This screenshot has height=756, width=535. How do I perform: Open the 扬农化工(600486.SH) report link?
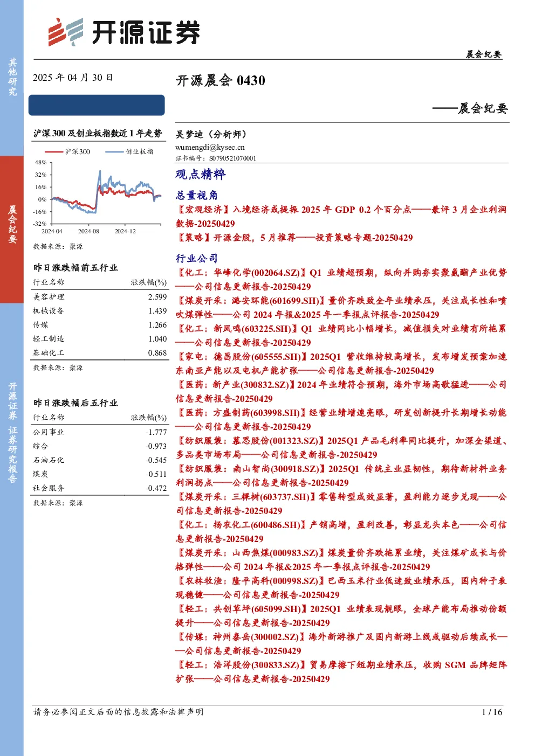[341, 532]
